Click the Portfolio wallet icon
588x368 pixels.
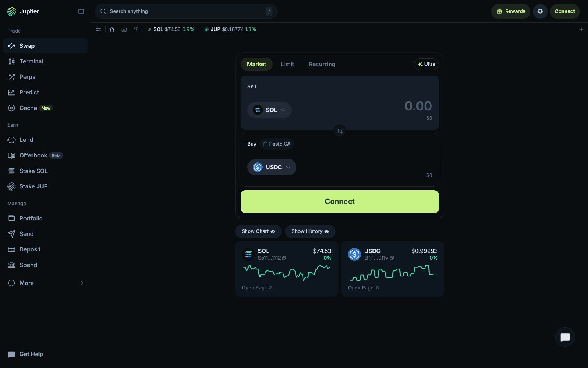click(11, 218)
